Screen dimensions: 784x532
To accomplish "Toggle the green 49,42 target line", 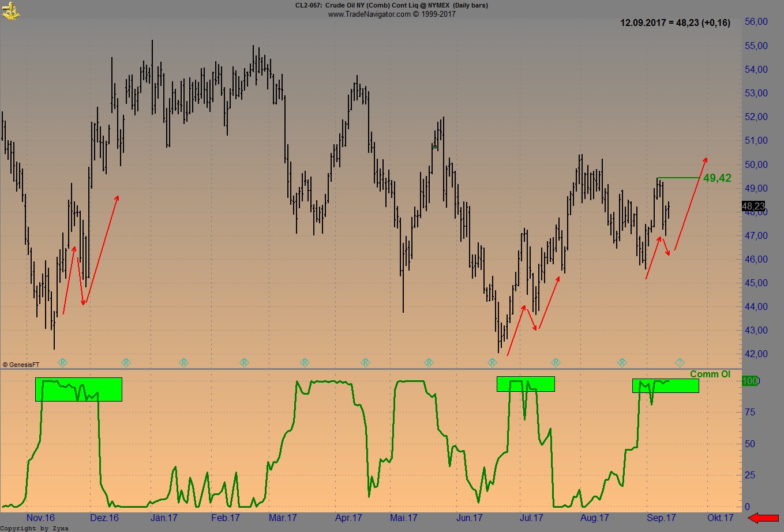I will tap(680, 178).
